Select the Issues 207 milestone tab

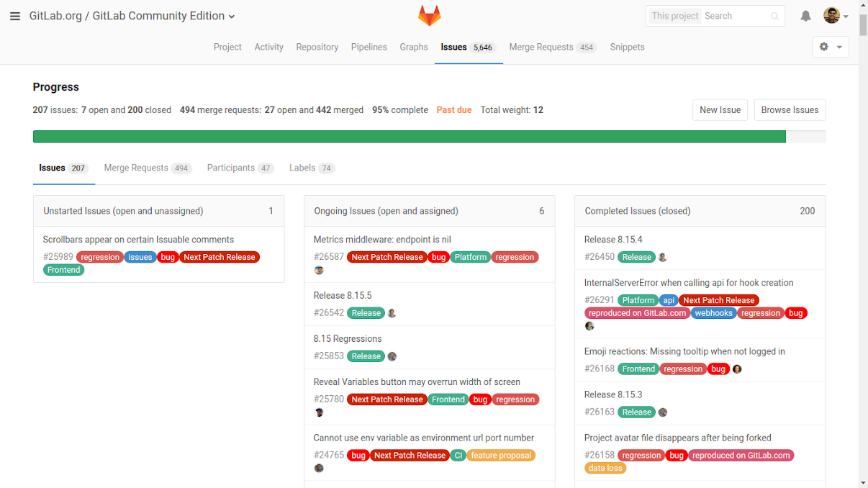pyautogui.click(x=63, y=168)
